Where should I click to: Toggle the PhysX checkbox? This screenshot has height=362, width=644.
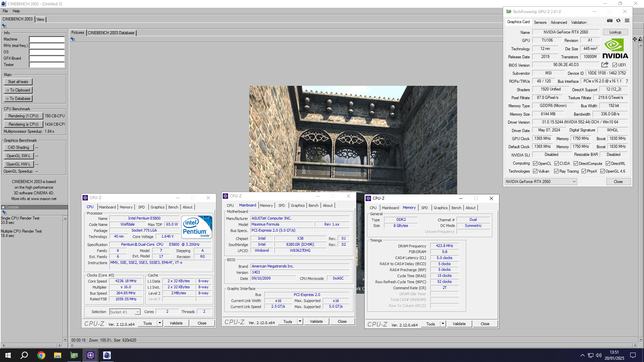(x=584, y=171)
